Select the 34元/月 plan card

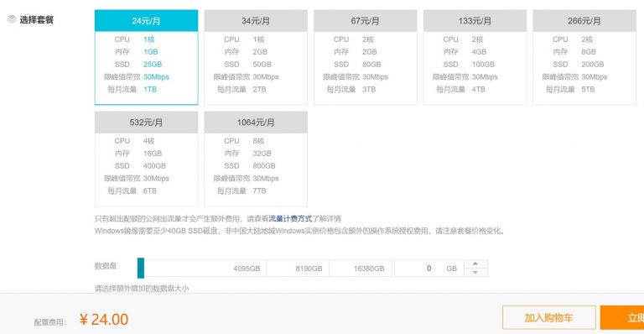click(256, 58)
